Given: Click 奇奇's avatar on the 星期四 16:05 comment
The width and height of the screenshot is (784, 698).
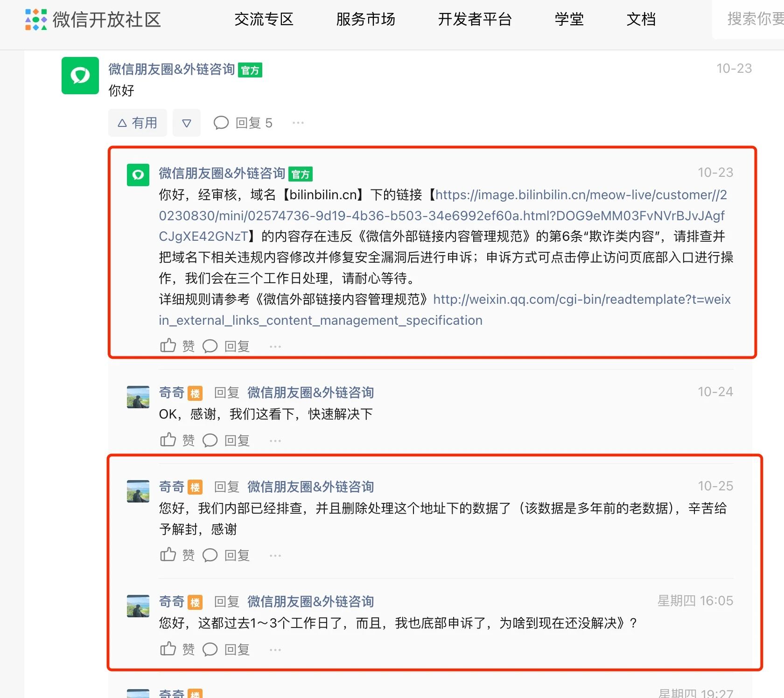Looking at the screenshot, I should tap(138, 606).
